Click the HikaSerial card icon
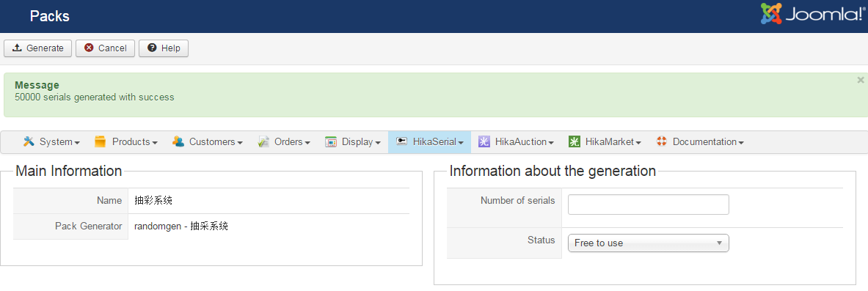Viewport: 868px width, 291px height. point(402,141)
